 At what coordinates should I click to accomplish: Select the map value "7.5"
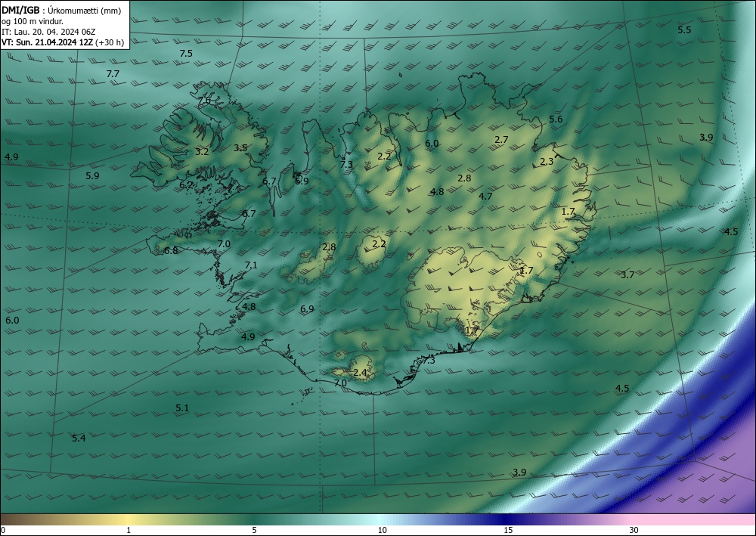186,54
